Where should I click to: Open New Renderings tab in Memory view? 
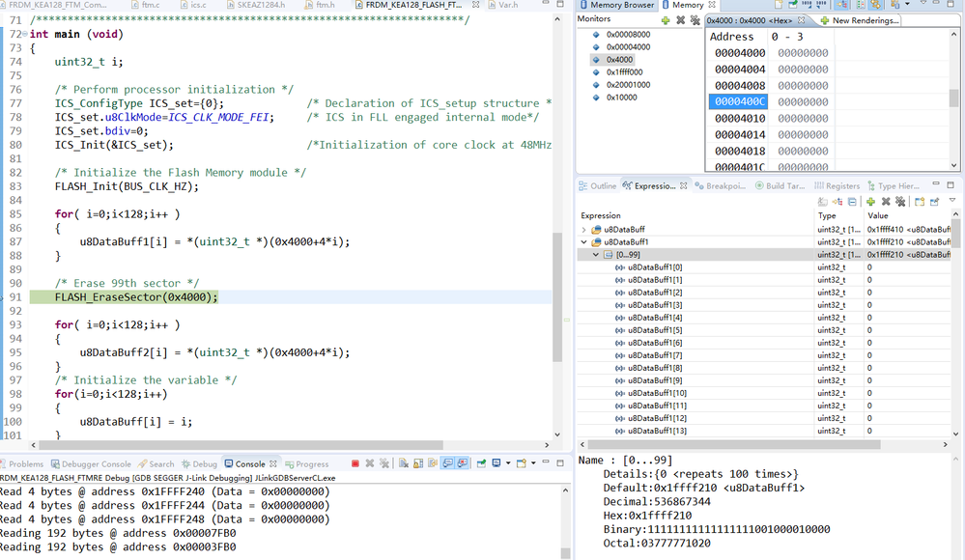pos(861,20)
